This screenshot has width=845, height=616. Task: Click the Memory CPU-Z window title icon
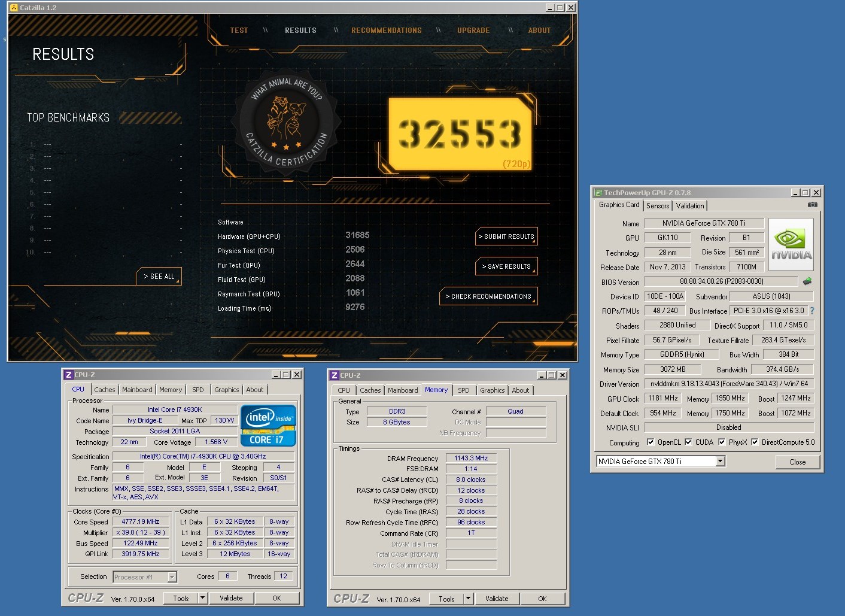pyautogui.click(x=334, y=375)
